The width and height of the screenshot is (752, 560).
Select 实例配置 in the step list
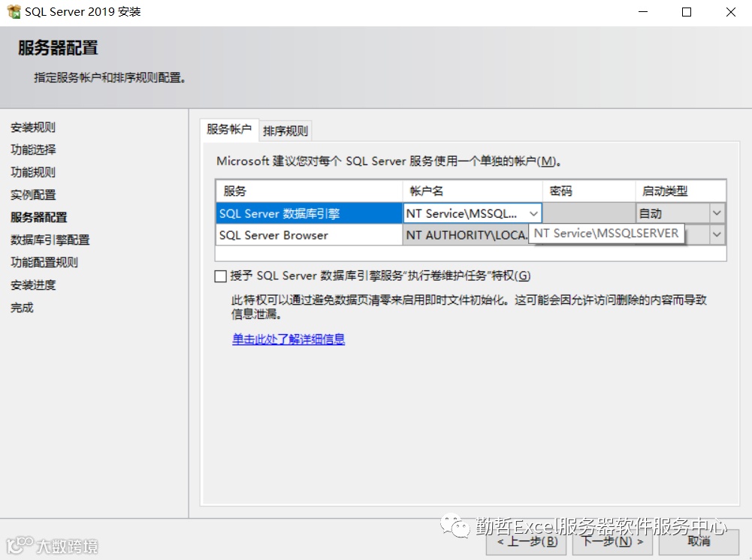(33, 195)
